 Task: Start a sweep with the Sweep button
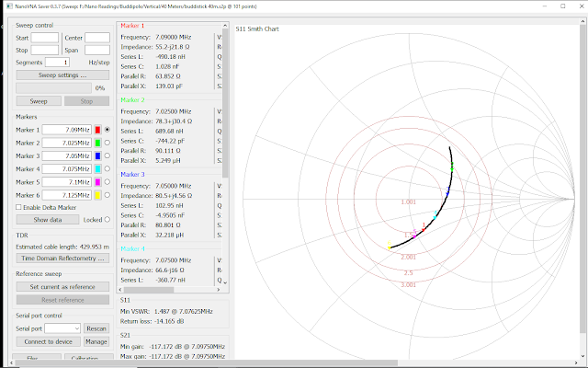click(39, 101)
